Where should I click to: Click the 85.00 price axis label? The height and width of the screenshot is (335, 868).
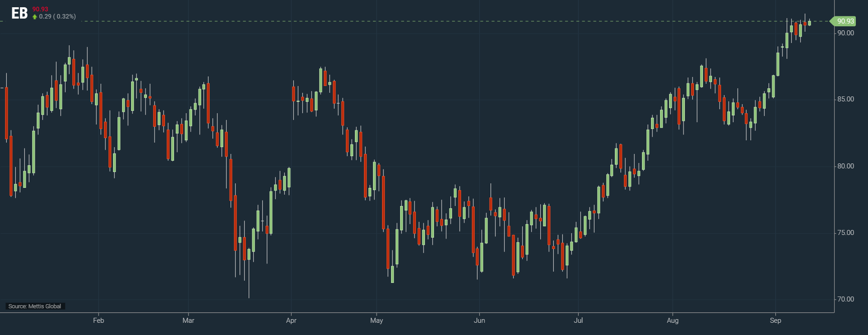tap(845, 99)
